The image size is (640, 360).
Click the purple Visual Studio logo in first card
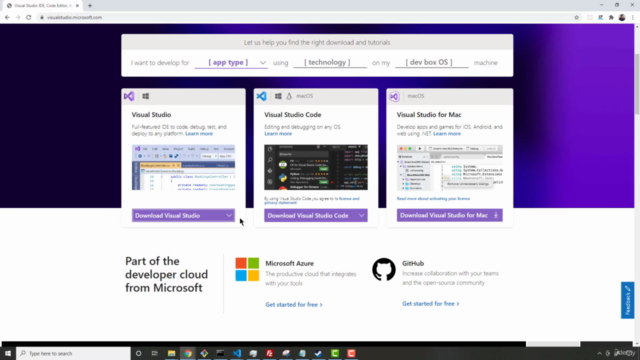tap(129, 96)
